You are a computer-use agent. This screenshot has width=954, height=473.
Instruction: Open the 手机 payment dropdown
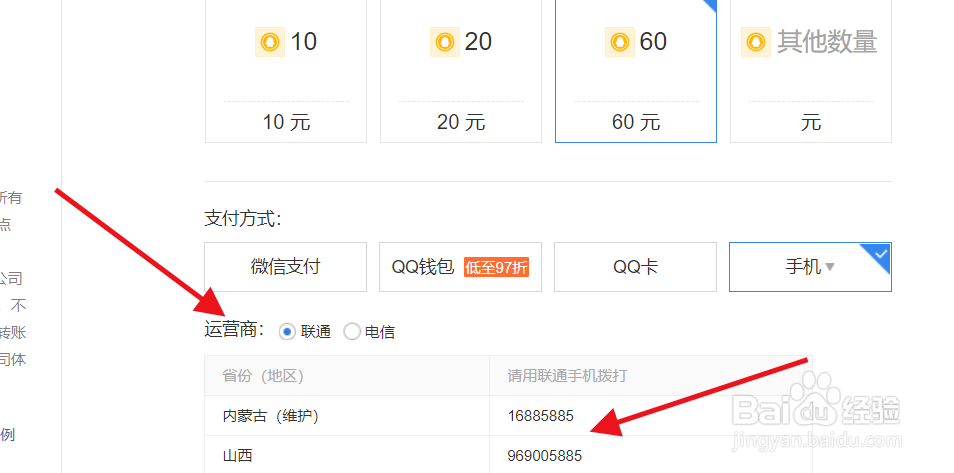tap(810, 267)
